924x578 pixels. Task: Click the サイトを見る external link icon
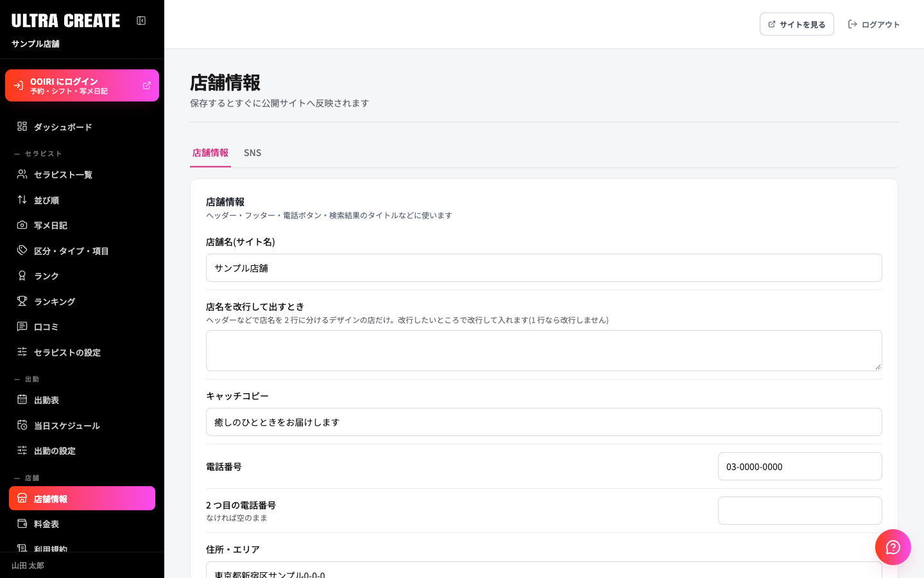pyautogui.click(x=772, y=24)
